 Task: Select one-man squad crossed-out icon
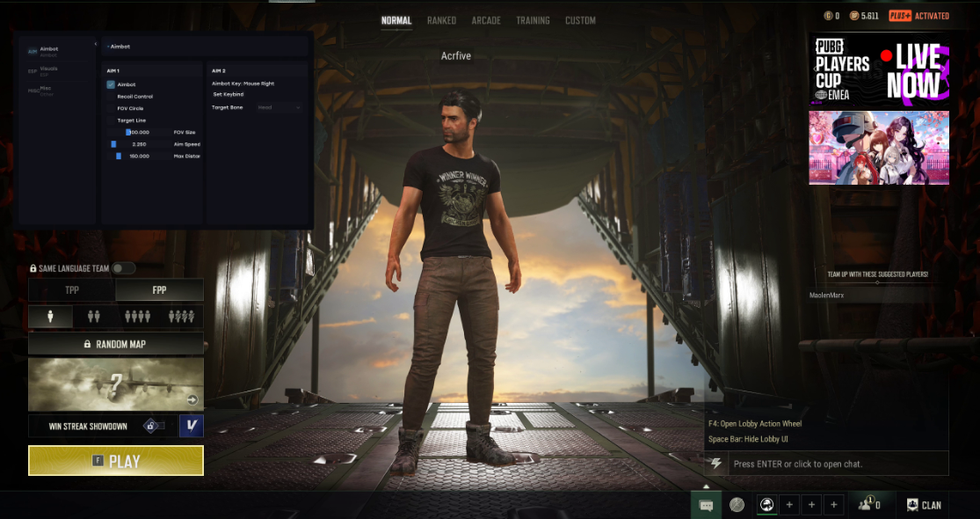(181, 317)
